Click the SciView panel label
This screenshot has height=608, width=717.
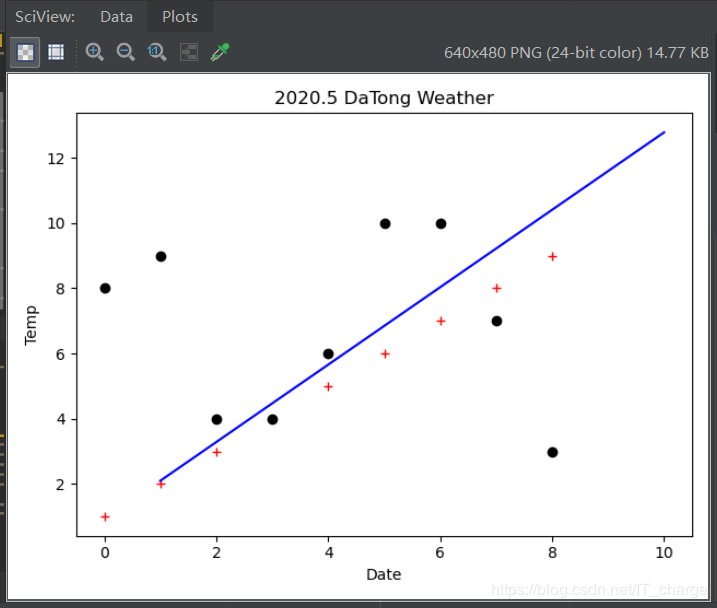coord(45,17)
